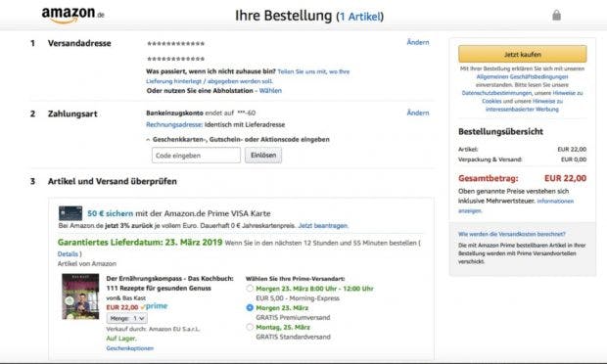Click the secure checkout padlock icon

point(556,15)
